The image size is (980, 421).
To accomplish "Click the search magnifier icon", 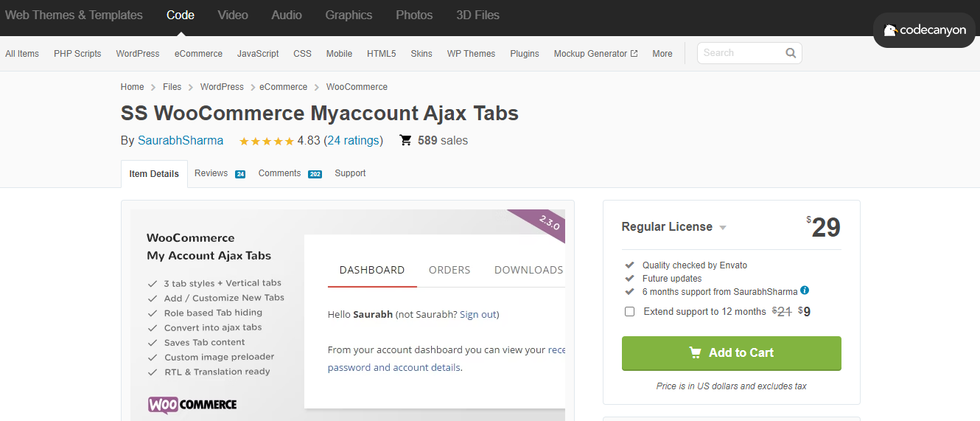I will click(x=791, y=53).
